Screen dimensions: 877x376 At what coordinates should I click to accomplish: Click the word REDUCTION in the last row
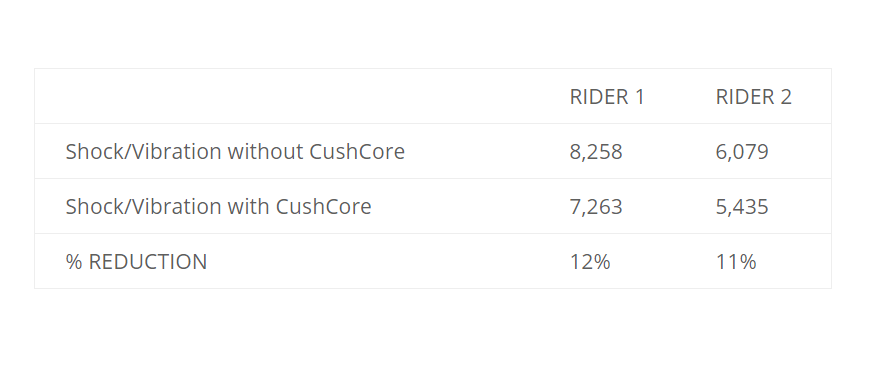click(148, 262)
